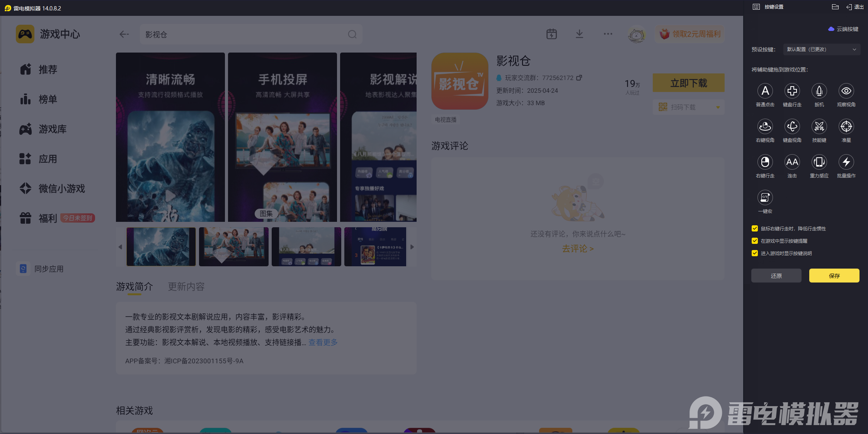Open the three-dot more menu
868x434 pixels.
coord(608,34)
